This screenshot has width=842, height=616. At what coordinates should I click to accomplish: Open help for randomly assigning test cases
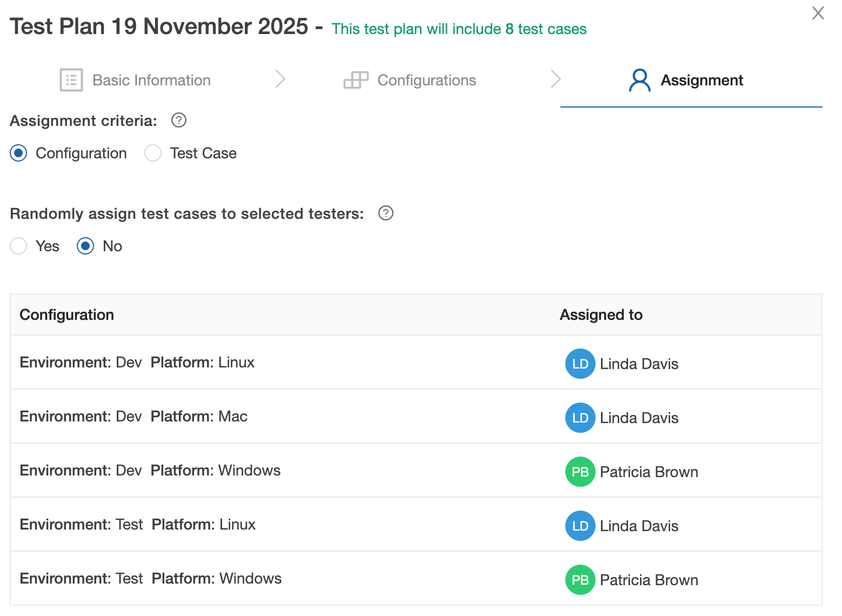(385, 213)
